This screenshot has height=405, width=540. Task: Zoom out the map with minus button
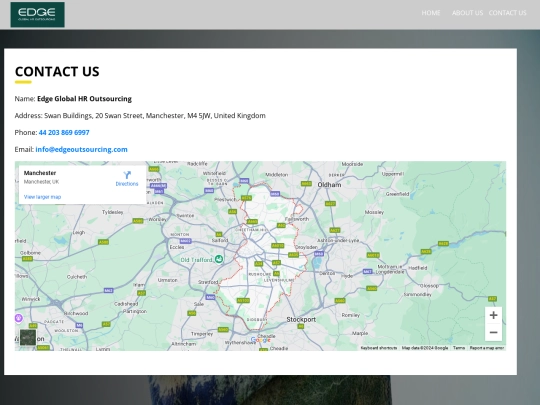[493, 332]
